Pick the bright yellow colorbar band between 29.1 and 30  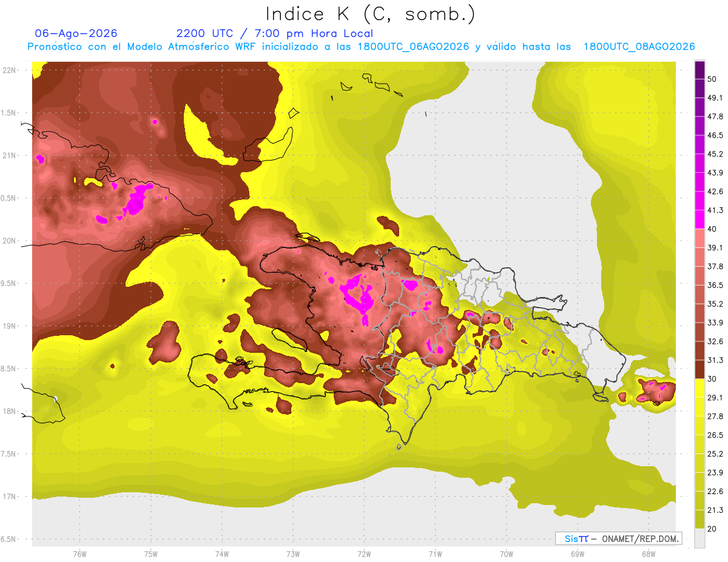click(699, 388)
